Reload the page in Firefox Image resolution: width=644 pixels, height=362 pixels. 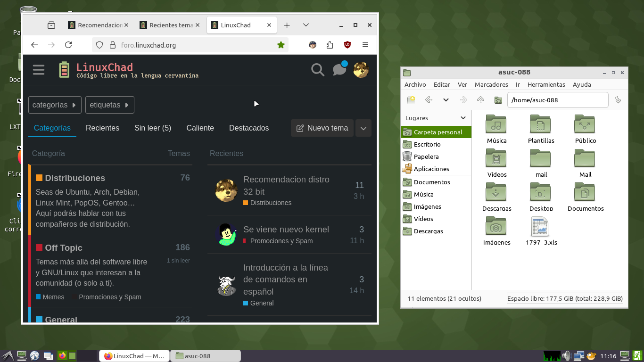click(x=68, y=45)
